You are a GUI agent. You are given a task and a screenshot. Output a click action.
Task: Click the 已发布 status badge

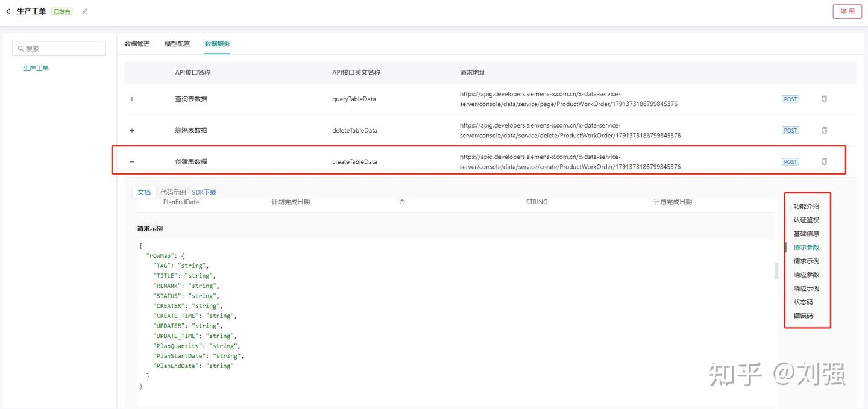61,11
